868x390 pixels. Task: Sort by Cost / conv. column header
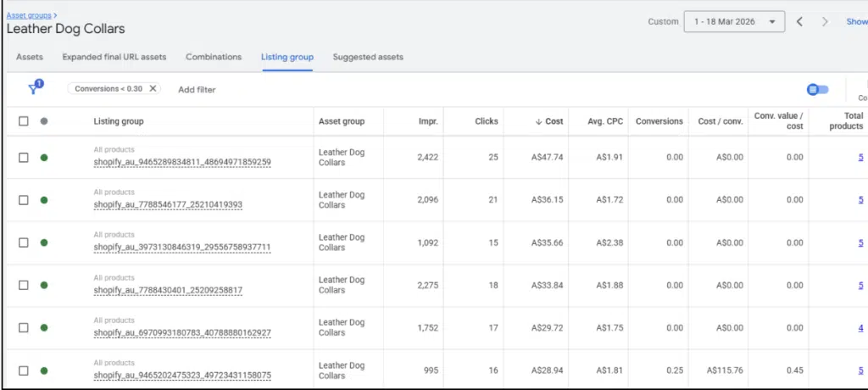point(721,121)
